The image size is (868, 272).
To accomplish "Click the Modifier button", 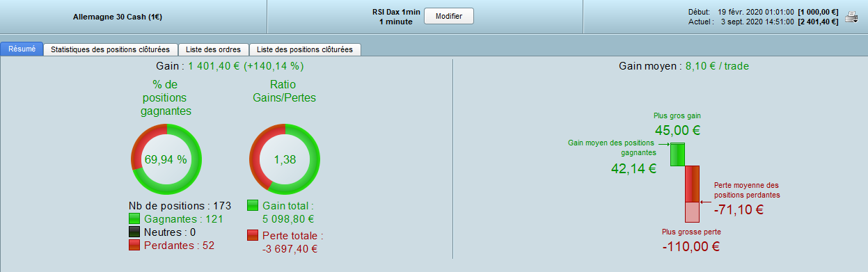I will 449,16.
